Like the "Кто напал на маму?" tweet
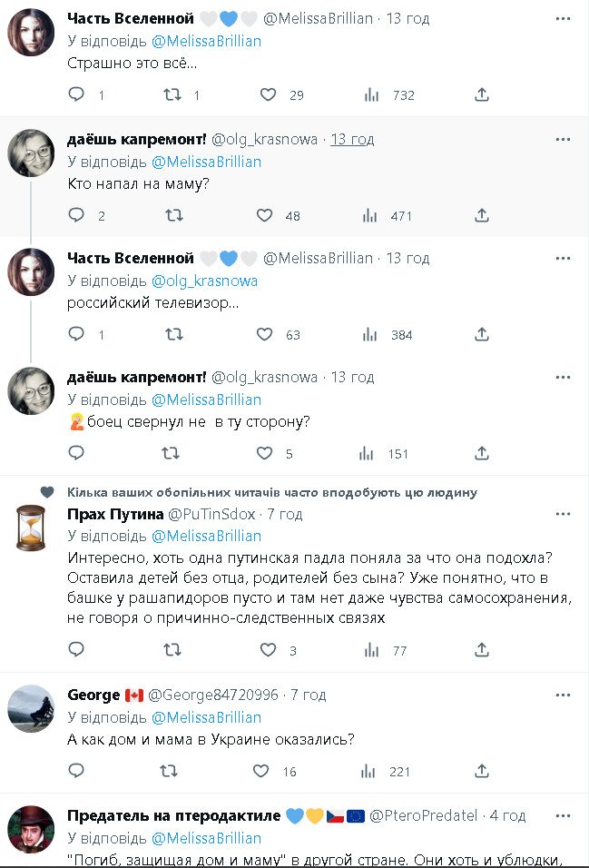 [x=265, y=215]
